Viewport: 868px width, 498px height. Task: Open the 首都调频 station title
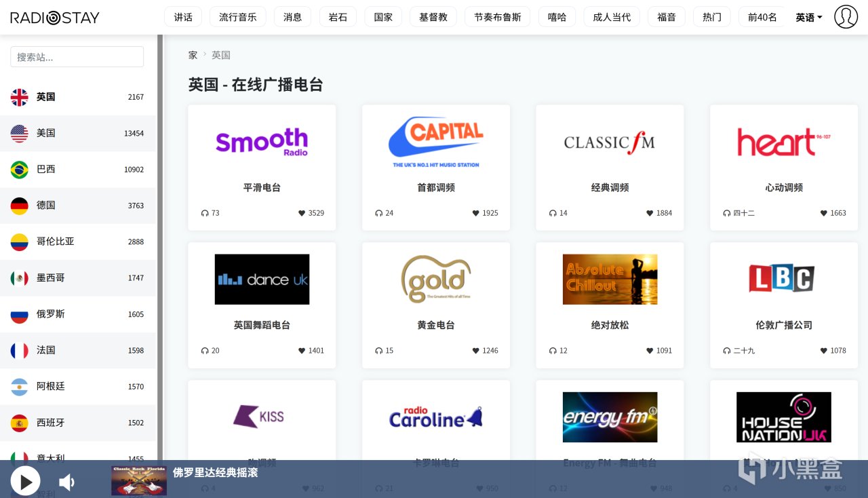click(436, 187)
